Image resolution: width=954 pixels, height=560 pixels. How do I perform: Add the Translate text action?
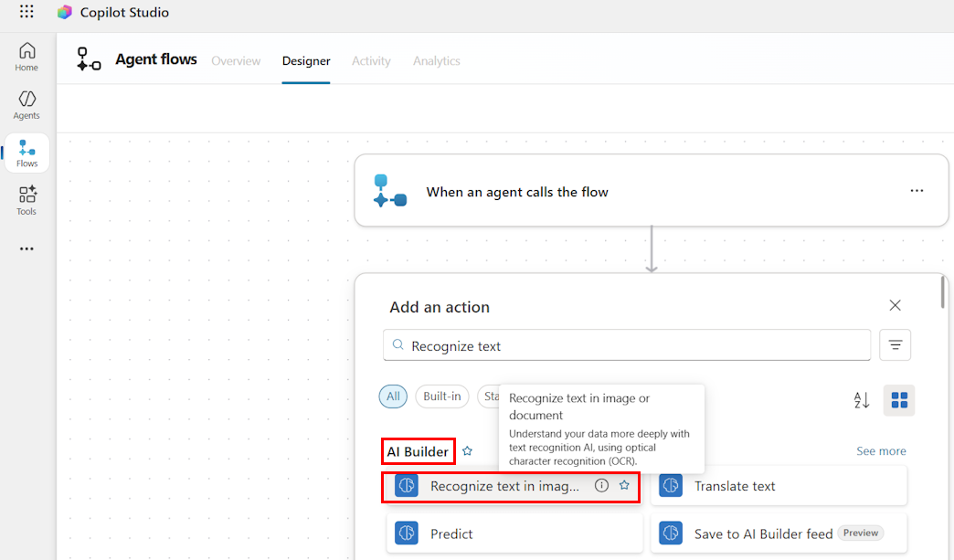click(779, 486)
